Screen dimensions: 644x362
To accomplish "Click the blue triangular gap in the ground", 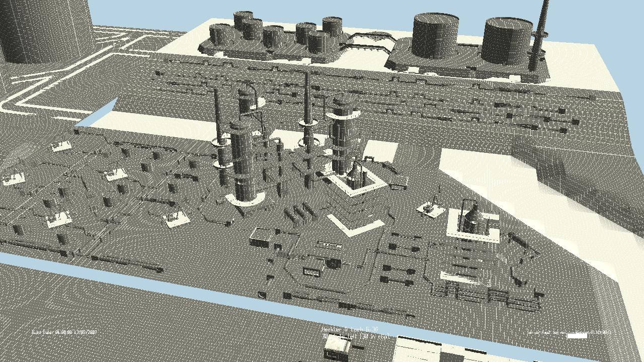I will coord(99,113).
